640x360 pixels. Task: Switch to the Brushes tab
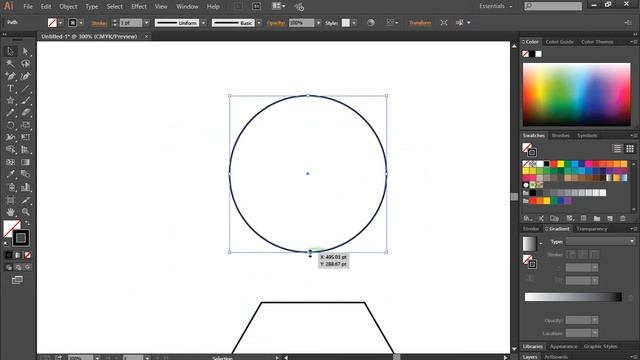(560, 136)
